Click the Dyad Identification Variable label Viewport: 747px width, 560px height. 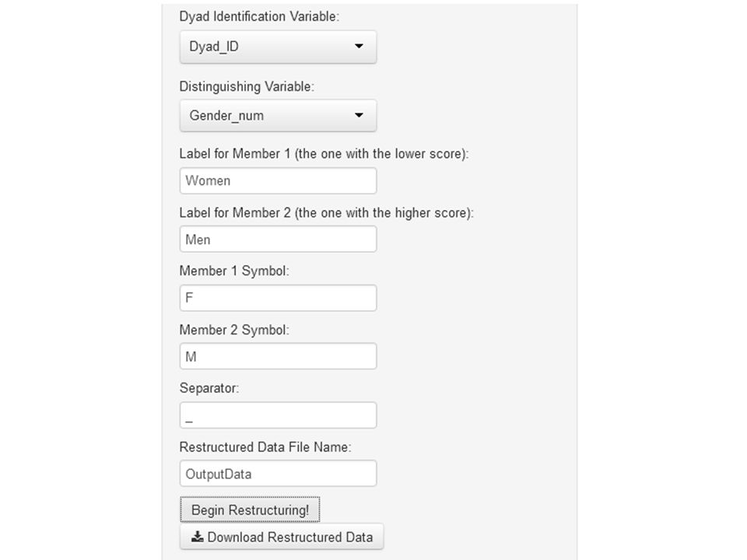click(x=259, y=16)
